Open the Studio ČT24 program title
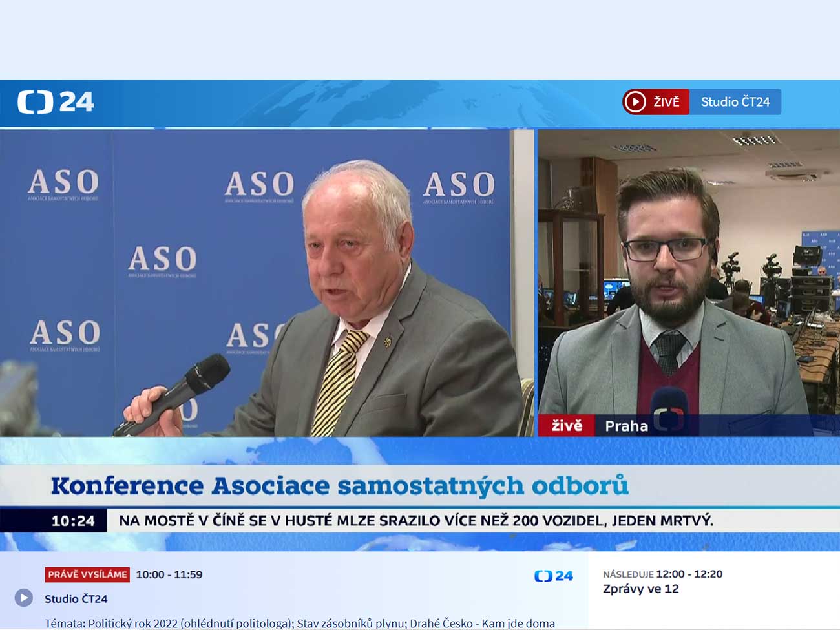 click(76, 599)
